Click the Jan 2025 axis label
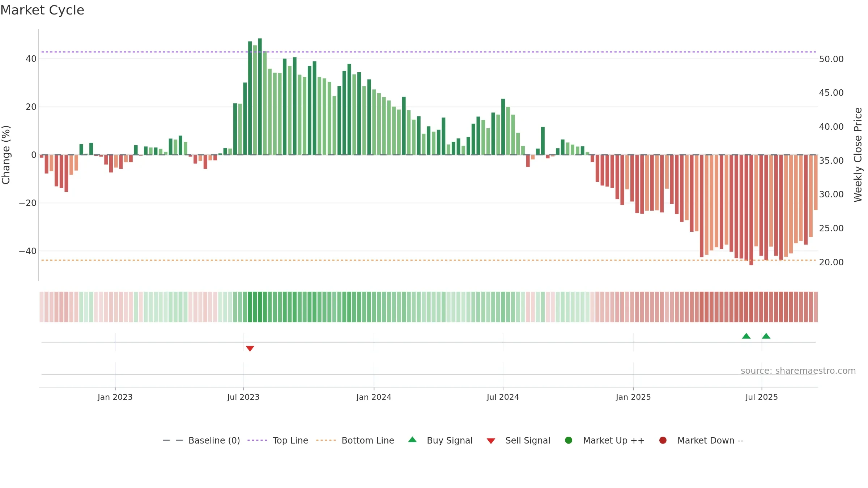 point(633,397)
